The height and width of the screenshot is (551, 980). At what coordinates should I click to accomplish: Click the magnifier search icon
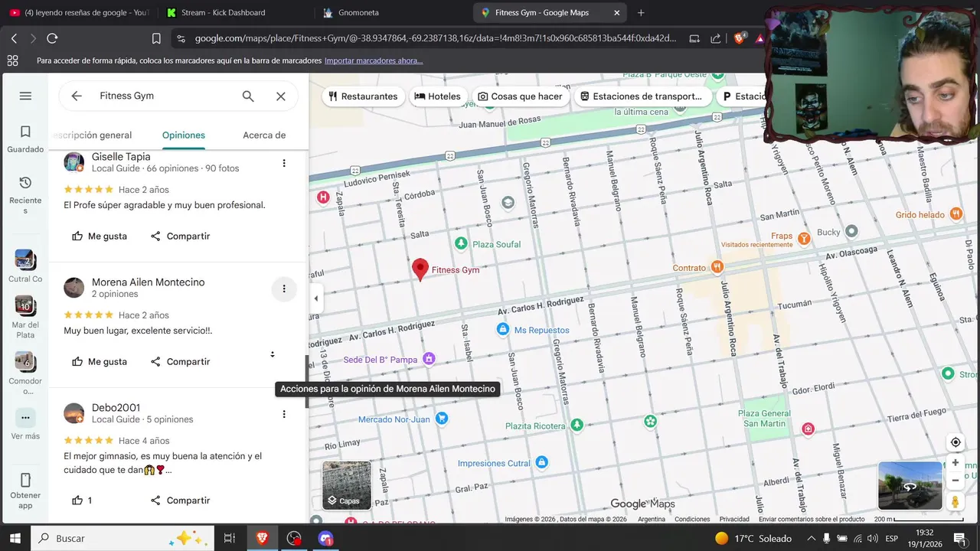coord(248,96)
